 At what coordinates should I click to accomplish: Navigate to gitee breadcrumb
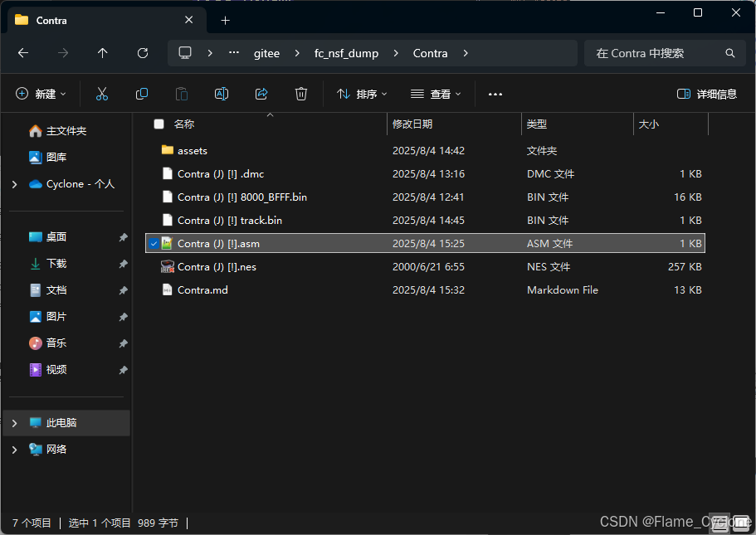coord(266,53)
